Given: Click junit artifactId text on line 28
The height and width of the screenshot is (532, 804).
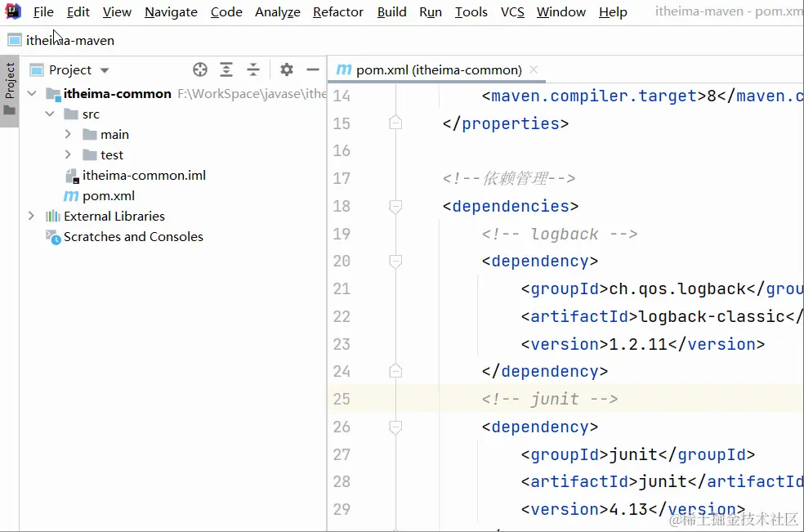Looking at the screenshot, I should (663, 481).
